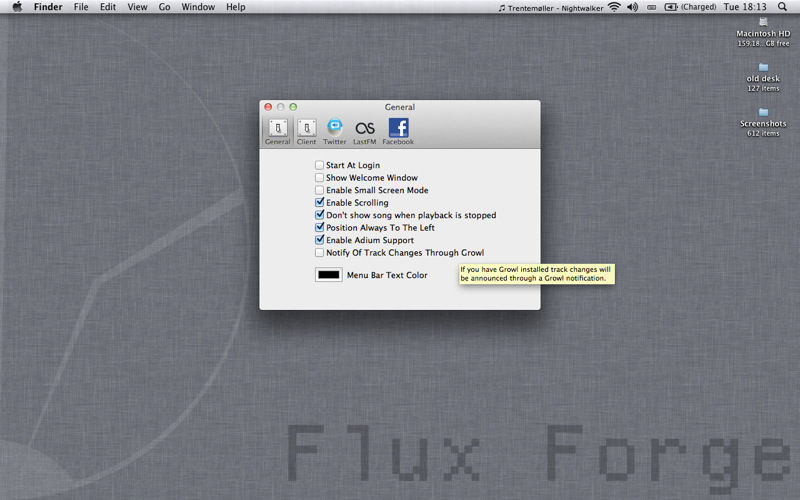Click the volume speaker icon
Screen dimensions: 800x500
[632, 7]
